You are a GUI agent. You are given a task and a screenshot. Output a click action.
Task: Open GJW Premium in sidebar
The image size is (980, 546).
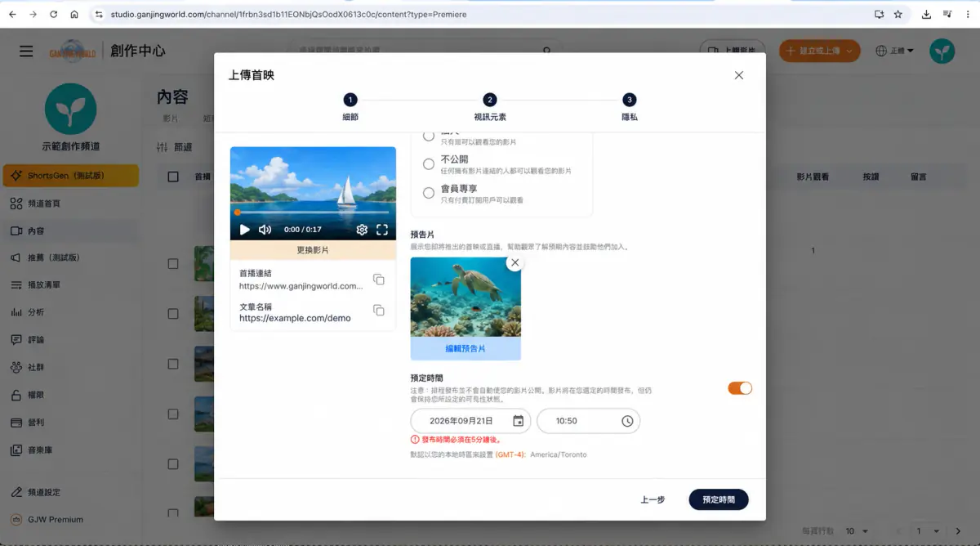coord(70,519)
